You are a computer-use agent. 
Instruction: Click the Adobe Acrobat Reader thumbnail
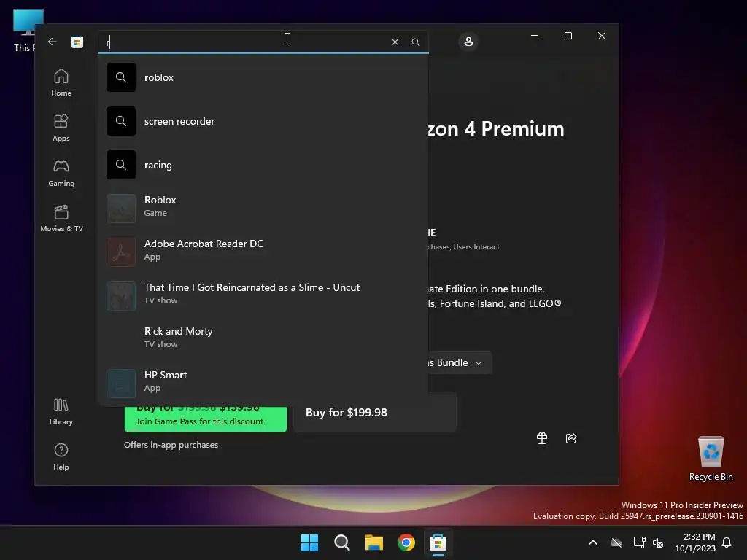121,252
